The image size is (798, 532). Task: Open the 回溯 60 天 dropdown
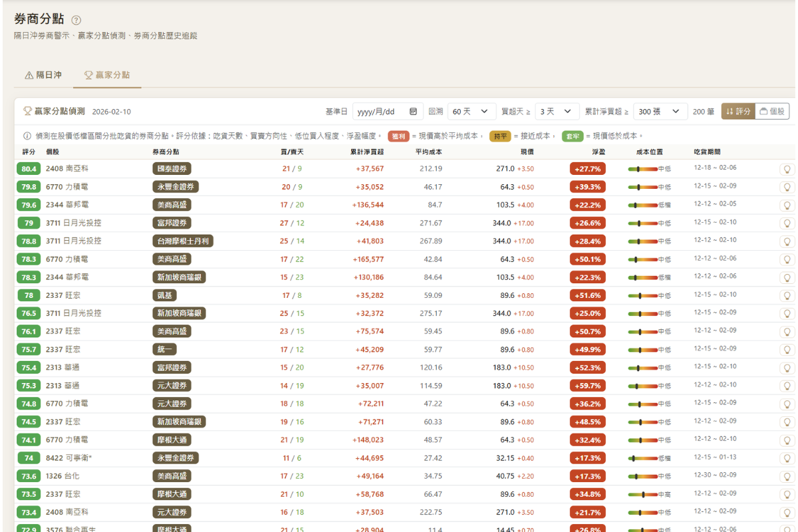pyautogui.click(x=471, y=112)
